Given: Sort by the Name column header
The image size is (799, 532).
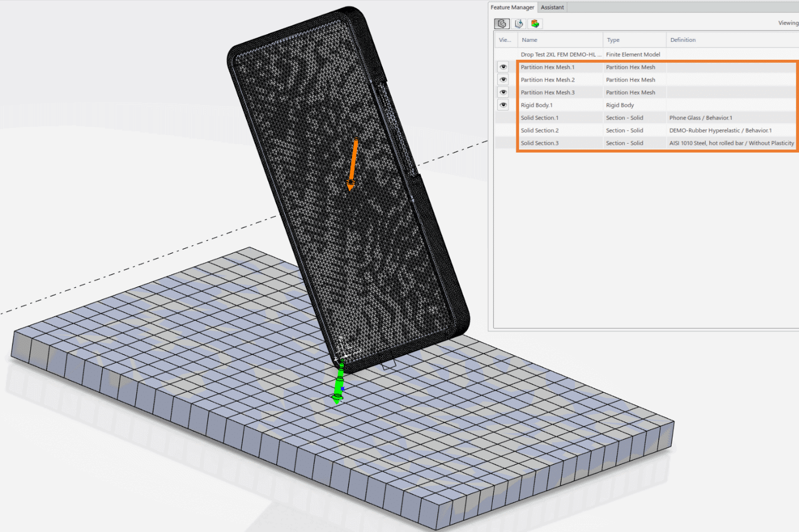Looking at the screenshot, I should [x=560, y=40].
